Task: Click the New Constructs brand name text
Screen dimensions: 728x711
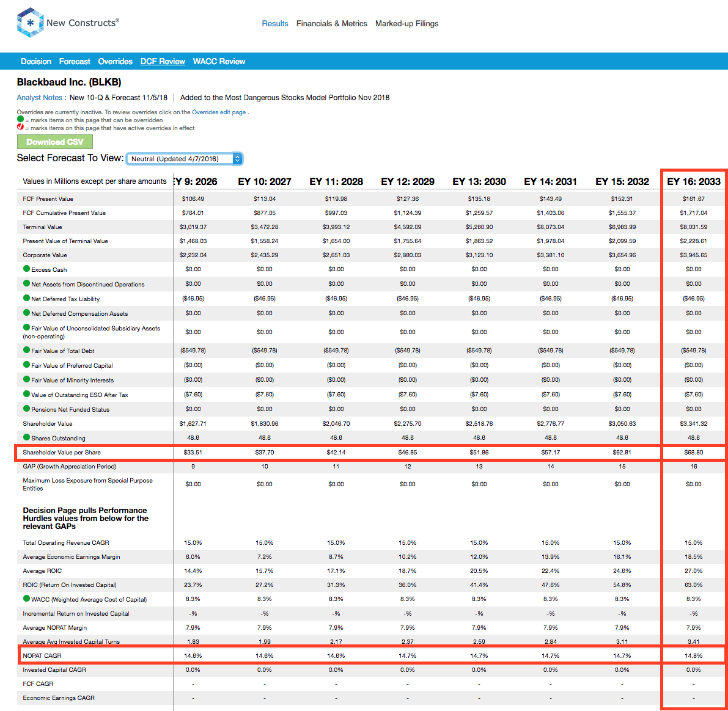Action: pos(83,23)
